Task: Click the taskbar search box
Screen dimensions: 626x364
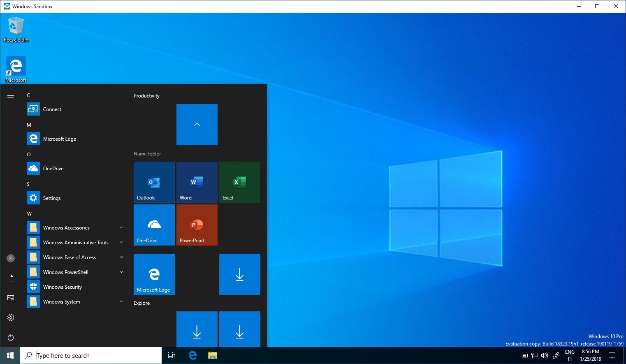Action: coord(91,355)
